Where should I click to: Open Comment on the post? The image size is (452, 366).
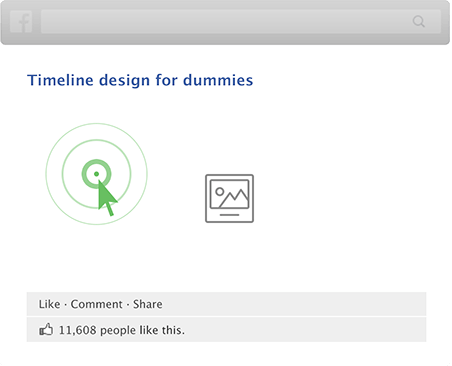(97, 304)
